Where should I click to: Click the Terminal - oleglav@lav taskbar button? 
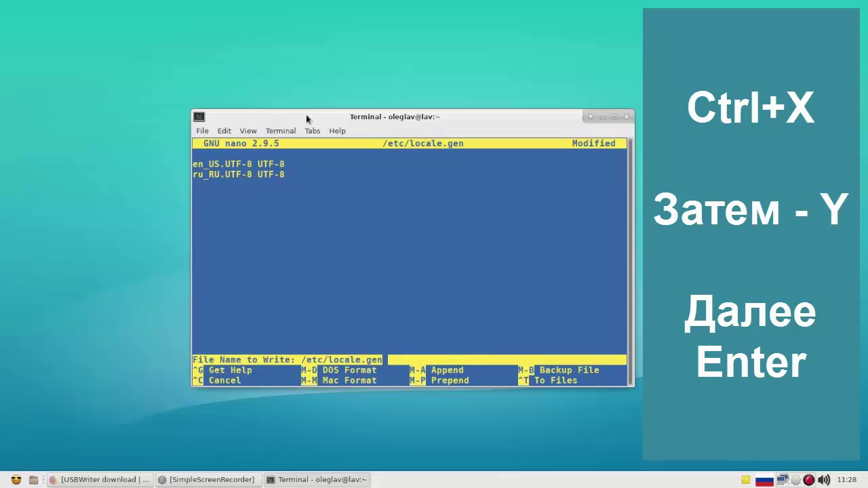point(317,479)
